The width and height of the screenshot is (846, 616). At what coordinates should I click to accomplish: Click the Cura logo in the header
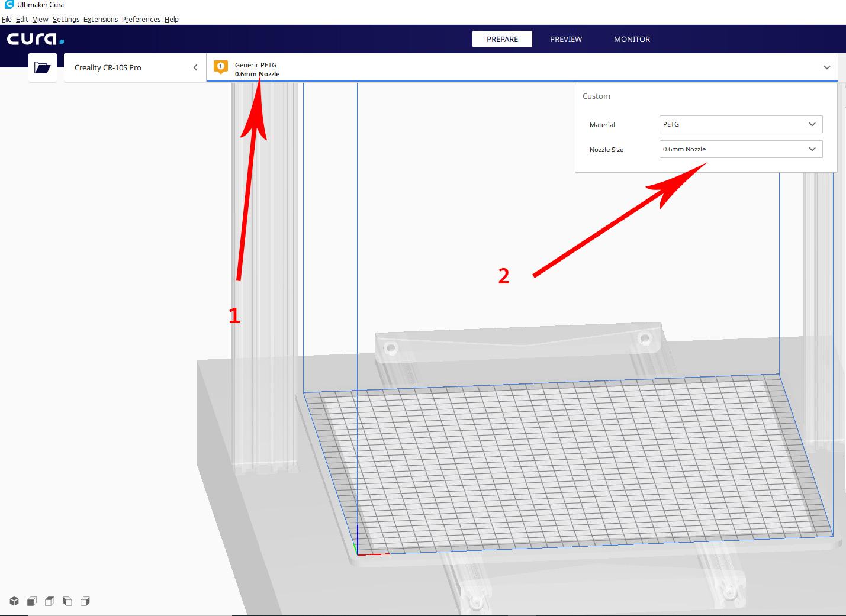[x=36, y=39]
